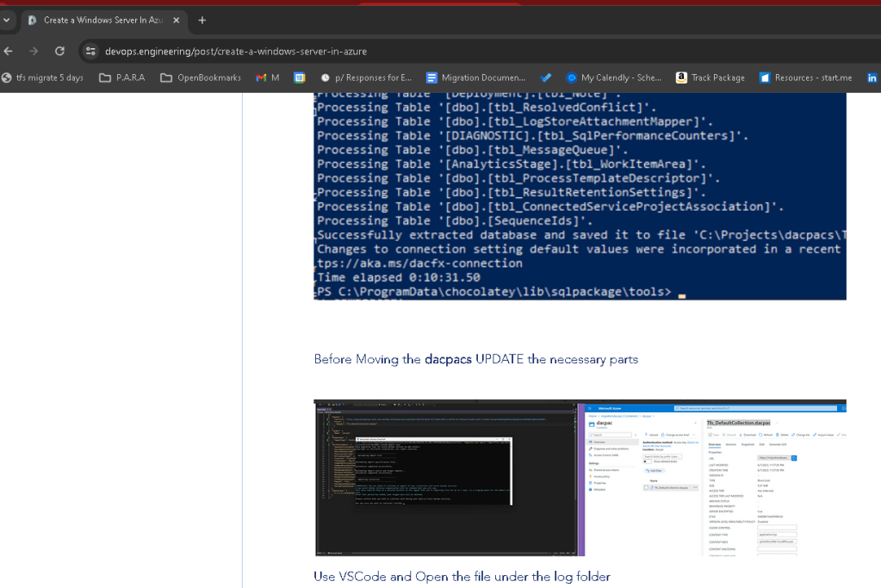
Task: Select the 'Before Moving the dacpacs UPDATE' text
Action: click(x=476, y=359)
